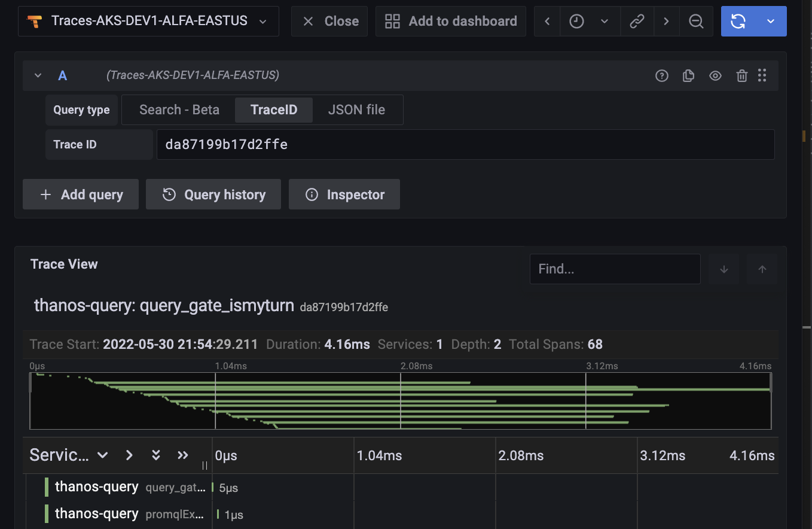Screen dimensions: 812x529
Task: Zoom out the time range
Action: coord(696,21)
